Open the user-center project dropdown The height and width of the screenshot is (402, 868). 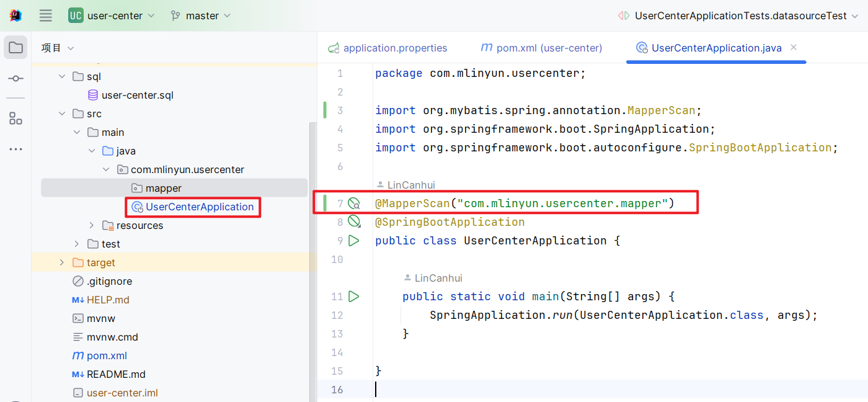112,16
